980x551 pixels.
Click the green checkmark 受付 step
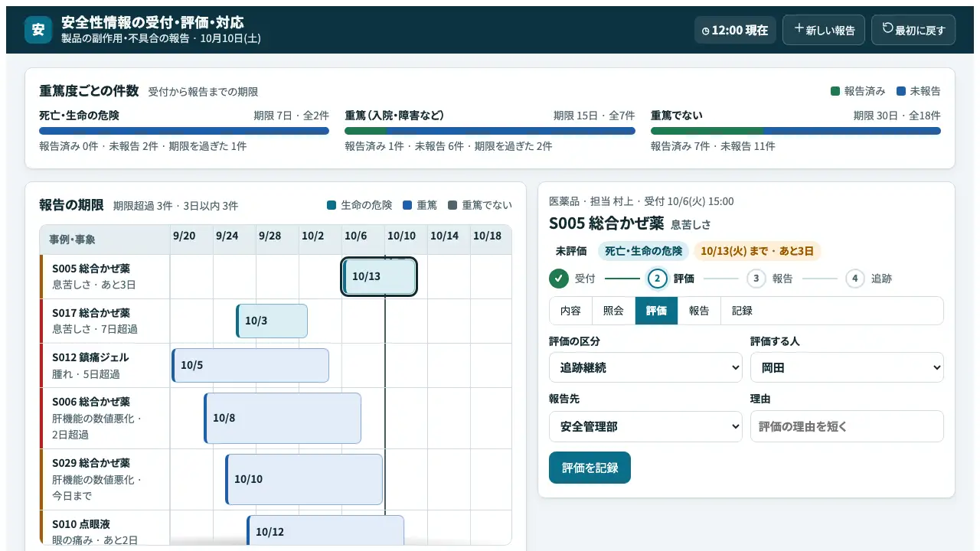(559, 279)
